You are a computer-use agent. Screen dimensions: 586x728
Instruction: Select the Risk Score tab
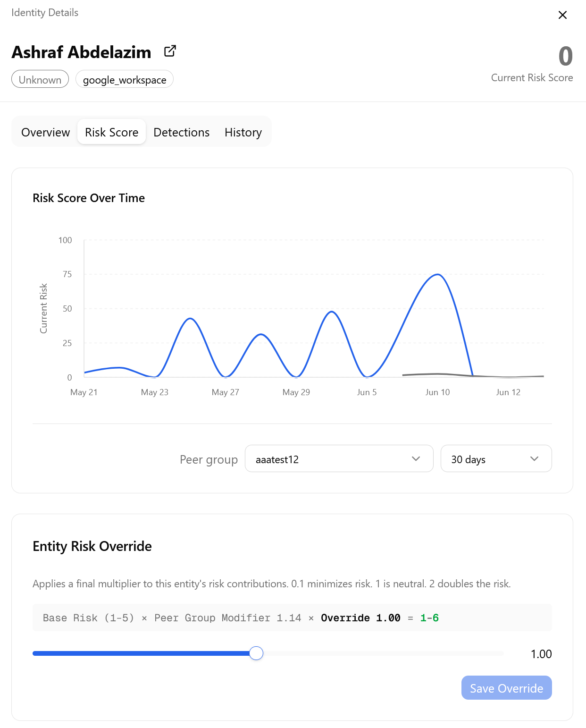(x=112, y=132)
